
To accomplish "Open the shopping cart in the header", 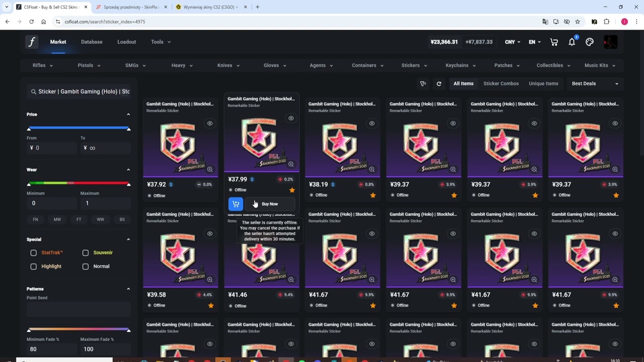I will [554, 42].
